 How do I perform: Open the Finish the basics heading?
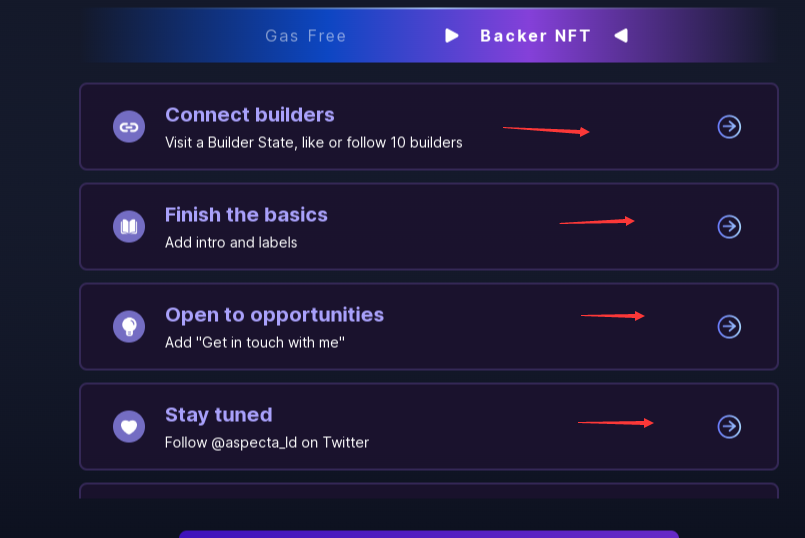[246, 215]
